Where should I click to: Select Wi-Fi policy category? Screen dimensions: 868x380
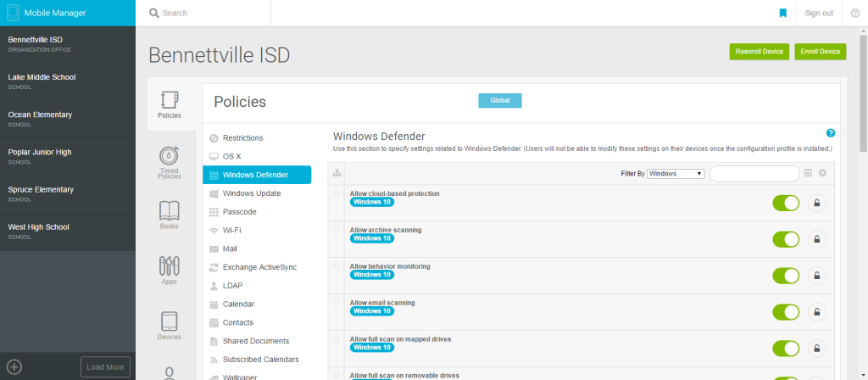[x=257, y=230]
